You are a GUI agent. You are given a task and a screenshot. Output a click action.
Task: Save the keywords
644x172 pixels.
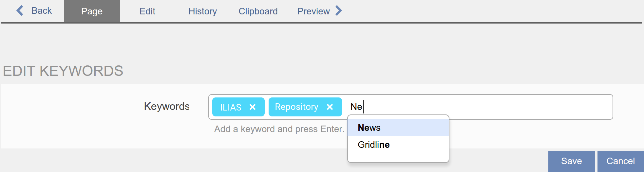(x=571, y=161)
